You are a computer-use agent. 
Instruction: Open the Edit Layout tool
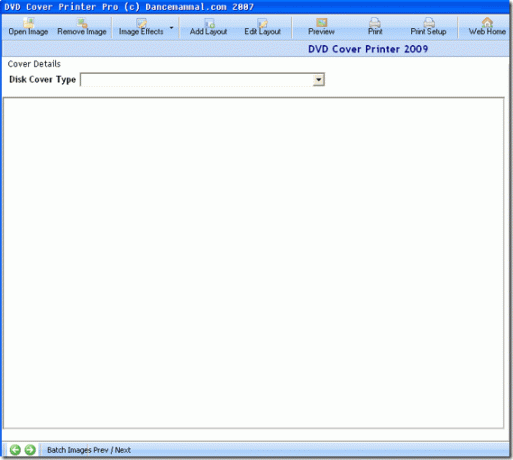click(262, 27)
